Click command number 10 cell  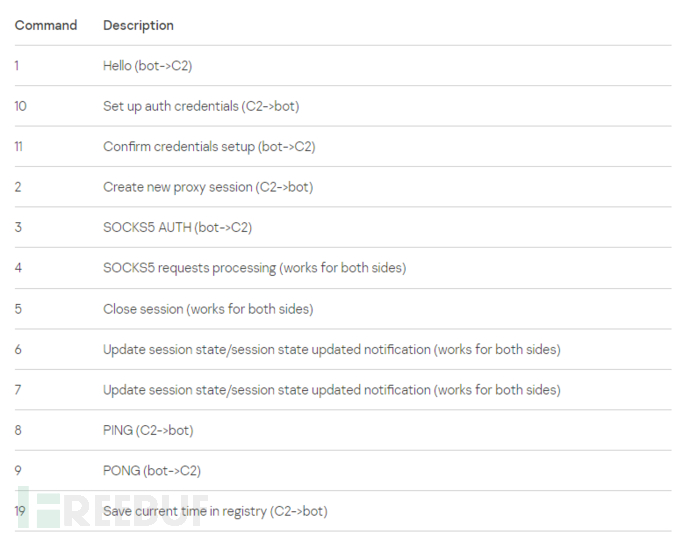21,106
